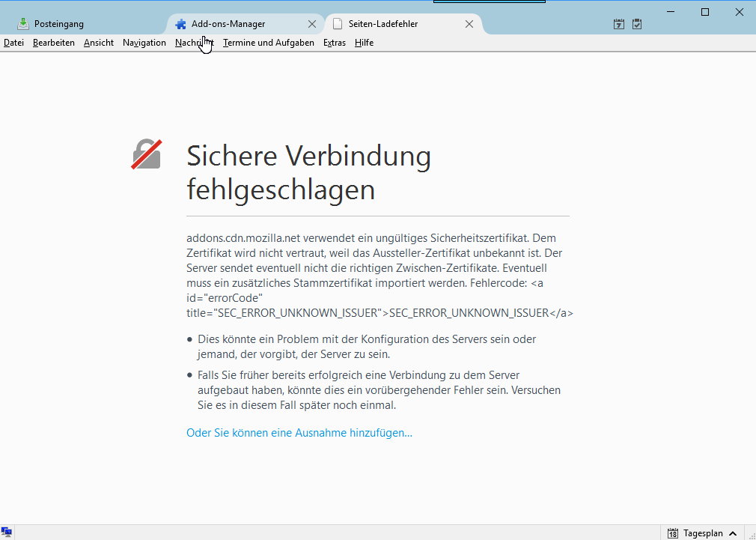Screen dimensions: 756x540
Task: Click the 'Sichere Verbindung fehlgeschlagen' heading
Action: [308, 172]
